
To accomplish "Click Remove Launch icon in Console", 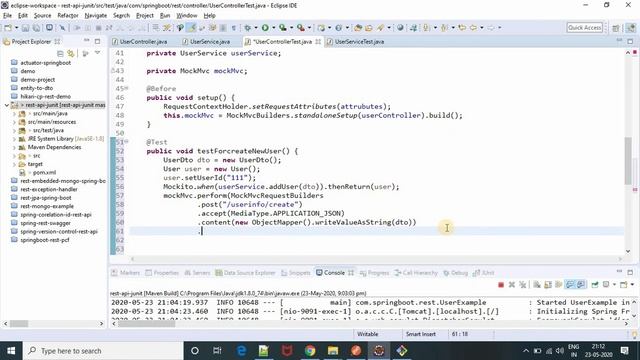I will coord(511,284).
